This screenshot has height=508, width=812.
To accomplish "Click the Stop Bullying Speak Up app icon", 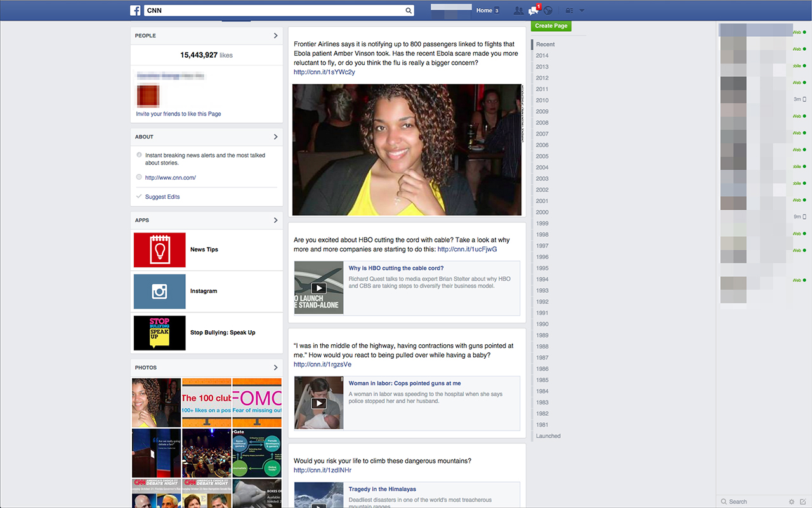I will [x=159, y=333].
